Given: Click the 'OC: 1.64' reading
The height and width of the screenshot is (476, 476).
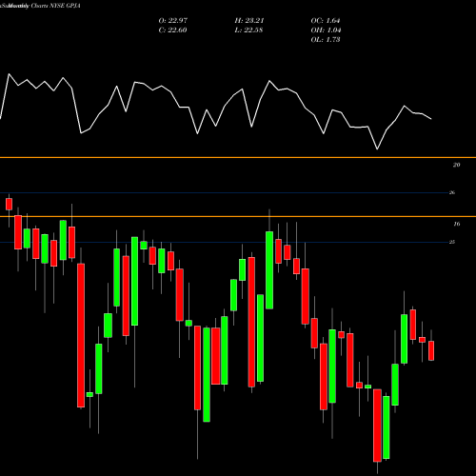Looking at the screenshot, I should pos(326,21).
